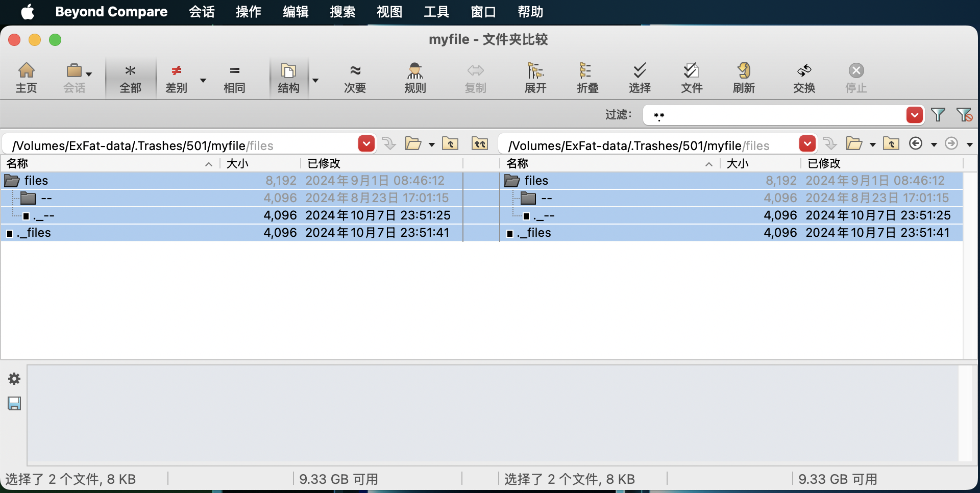Open the 会话 menu

tap(202, 12)
